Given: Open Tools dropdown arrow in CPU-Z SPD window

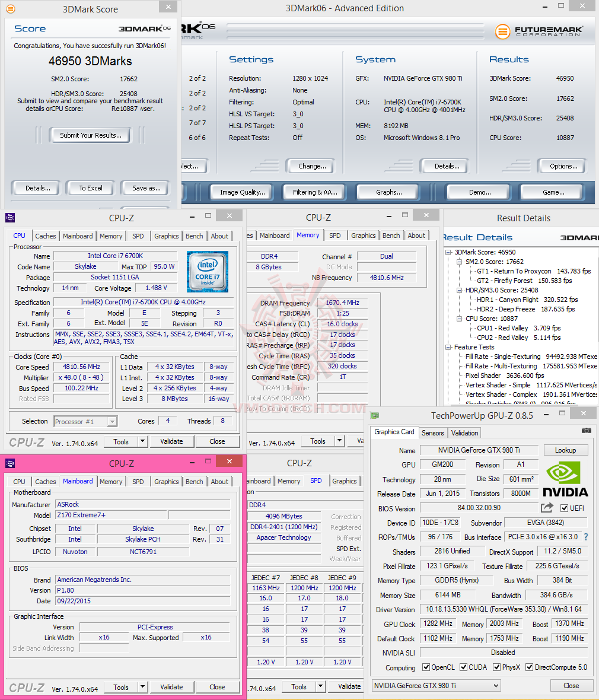Looking at the screenshot, I should [x=320, y=686].
